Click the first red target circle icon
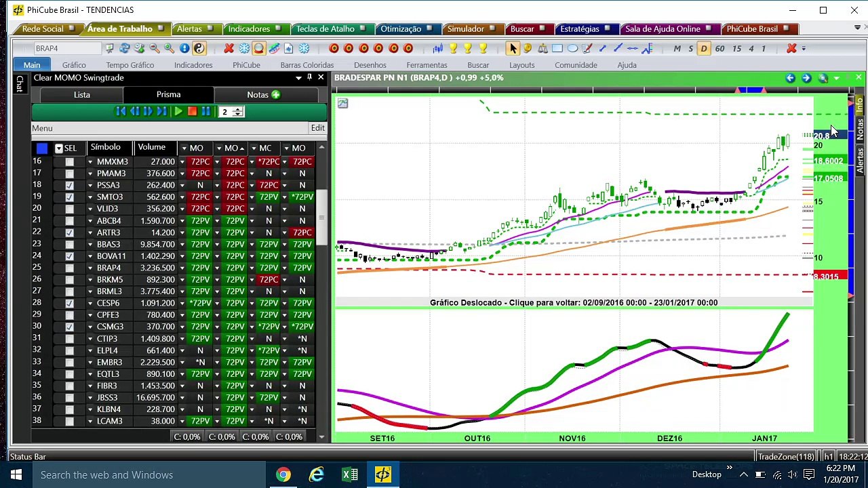868x488 pixels. [x=334, y=48]
